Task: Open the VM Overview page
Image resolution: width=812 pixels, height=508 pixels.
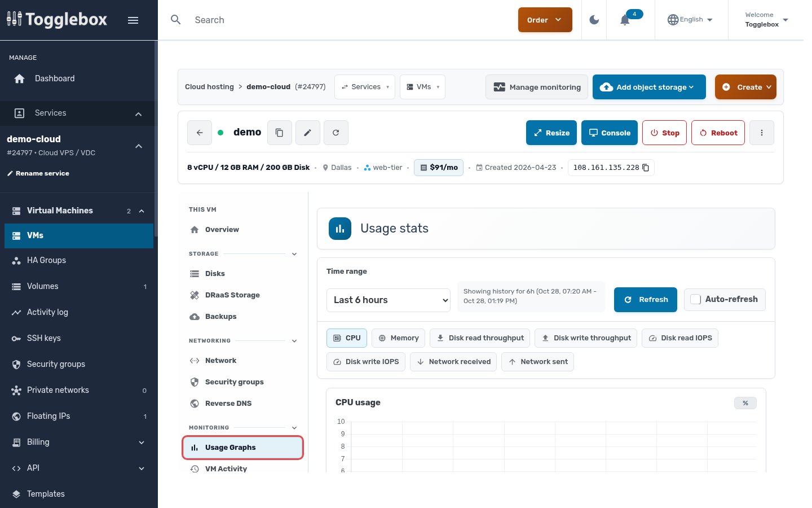Action: [x=243, y=230]
